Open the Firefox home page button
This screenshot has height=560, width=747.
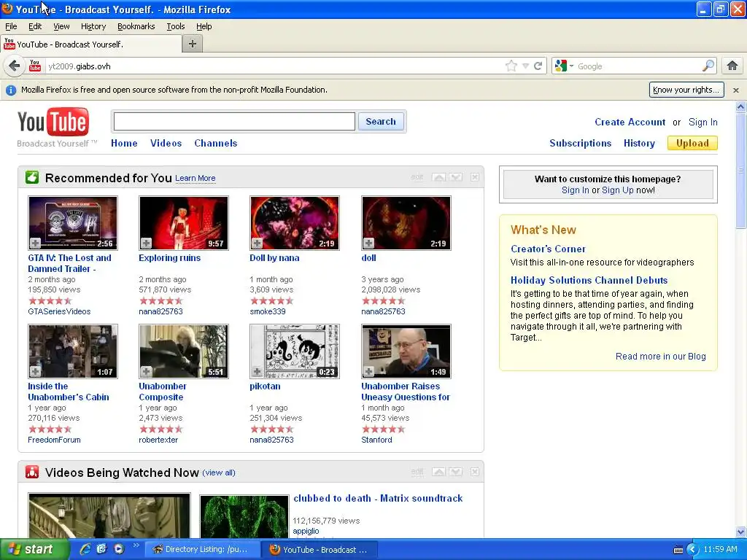pyautogui.click(x=732, y=66)
